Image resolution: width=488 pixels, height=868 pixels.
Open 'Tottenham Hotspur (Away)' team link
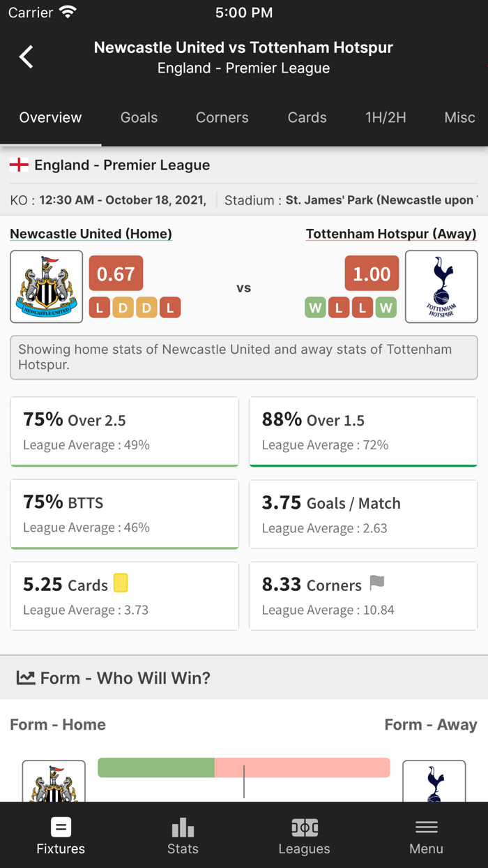(x=391, y=234)
